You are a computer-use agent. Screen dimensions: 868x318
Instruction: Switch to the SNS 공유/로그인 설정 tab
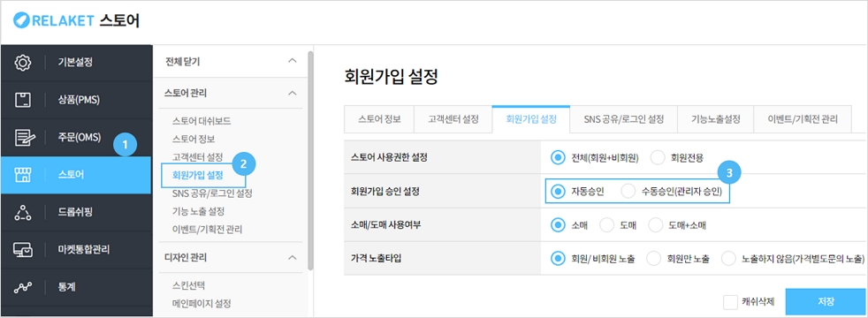(x=623, y=119)
